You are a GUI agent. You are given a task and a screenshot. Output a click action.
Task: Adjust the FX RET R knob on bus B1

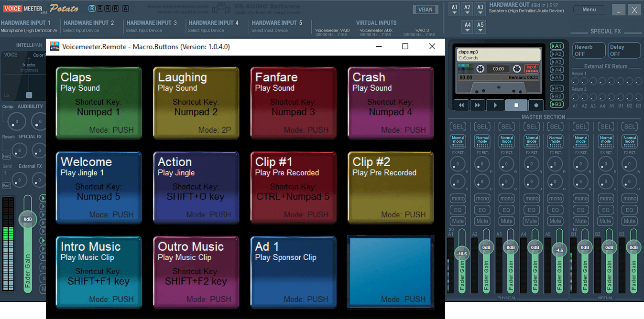click(581, 164)
